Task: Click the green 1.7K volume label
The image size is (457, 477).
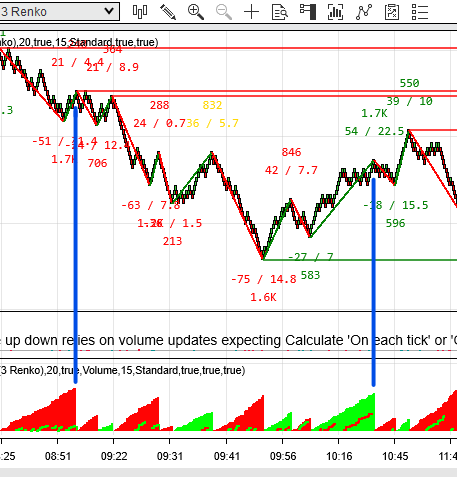Action: pyautogui.click(x=374, y=114)
